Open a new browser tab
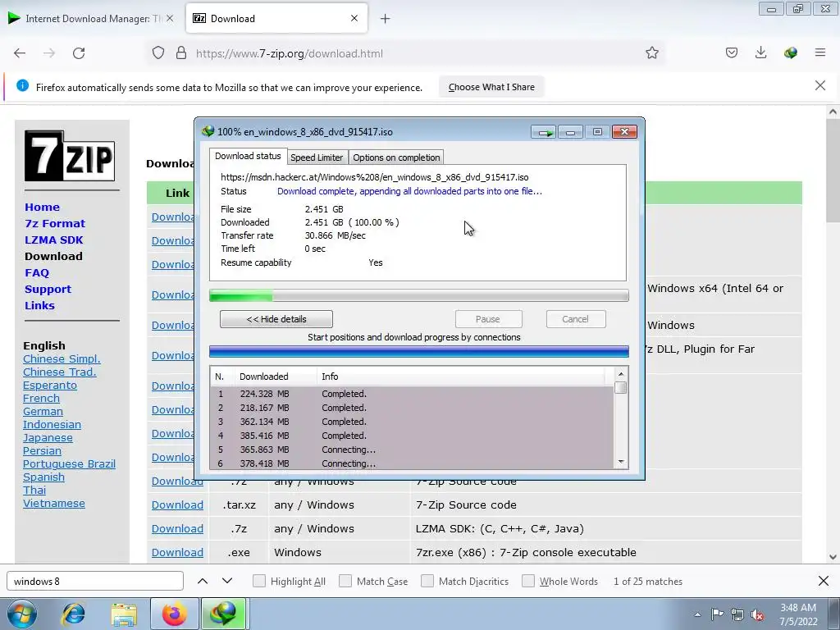Viewport: 840px width, 630px height. click(386, 19)
